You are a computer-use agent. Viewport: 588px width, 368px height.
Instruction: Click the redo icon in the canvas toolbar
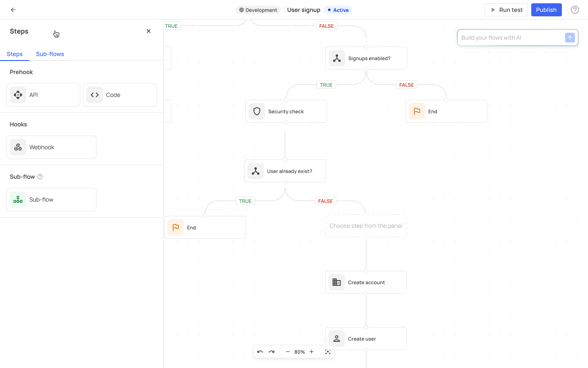click(x=272, y=352)
